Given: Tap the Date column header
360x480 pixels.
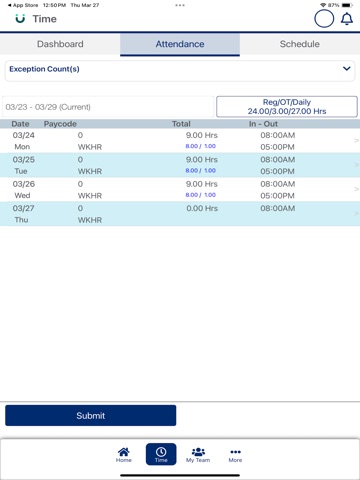Looking at the screenshot, I should pos(20,124).
